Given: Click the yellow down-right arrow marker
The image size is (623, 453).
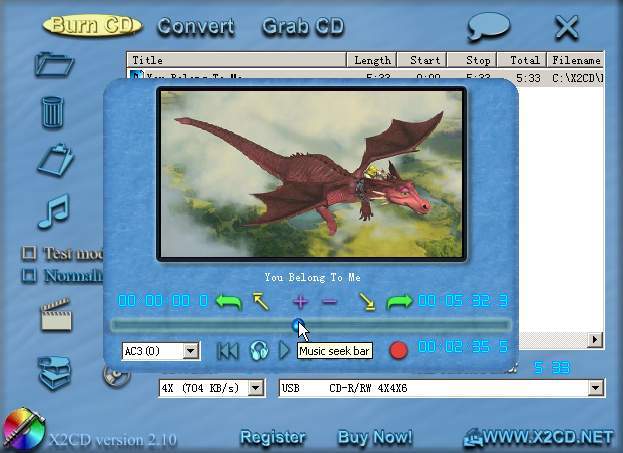Looking at the screenshot, I should point(367,302).
